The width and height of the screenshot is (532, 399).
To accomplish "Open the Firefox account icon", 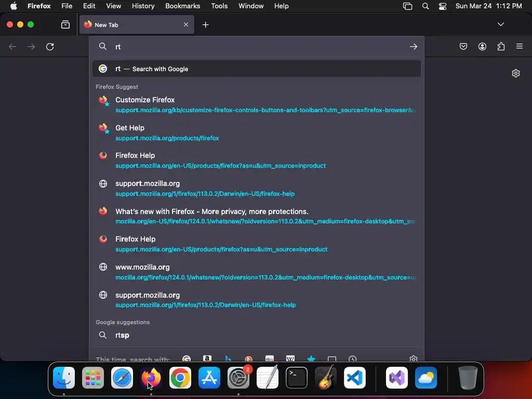I will pos(482,46).
